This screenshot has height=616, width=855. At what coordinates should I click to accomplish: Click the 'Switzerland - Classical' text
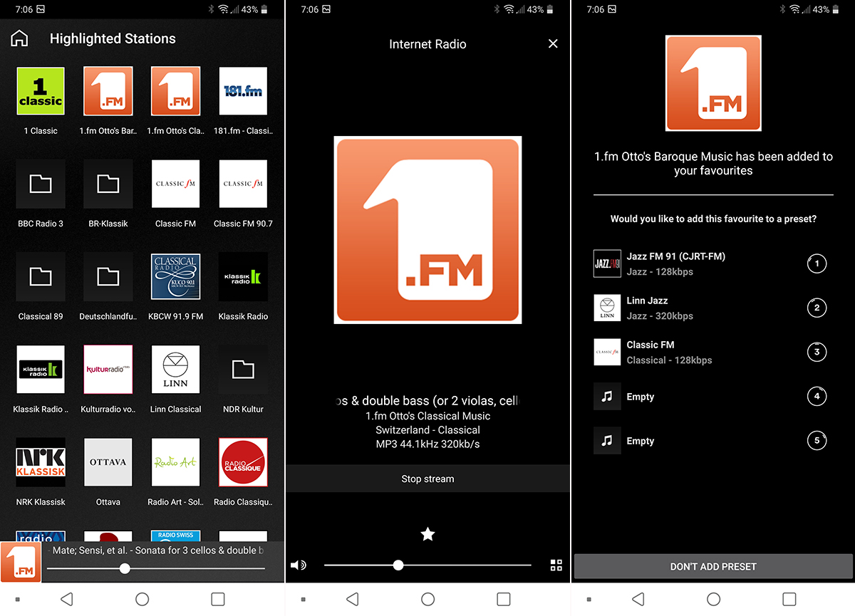pos(427,429)
